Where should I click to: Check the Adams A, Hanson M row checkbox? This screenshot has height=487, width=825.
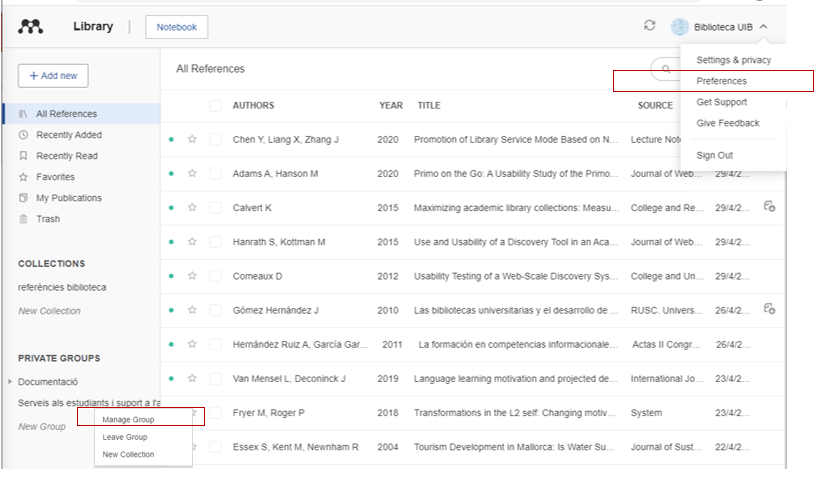[x=215, y=174]
